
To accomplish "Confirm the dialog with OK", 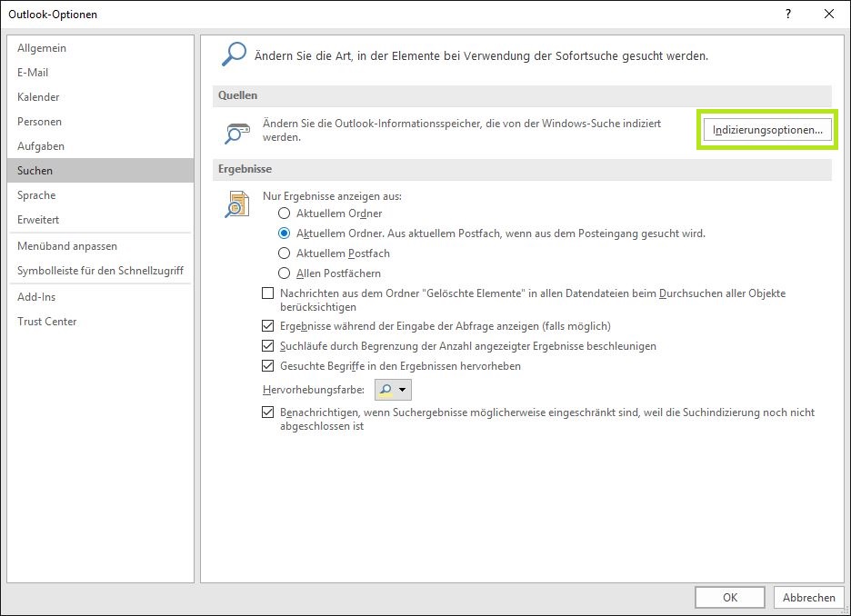I will tap(730, 597).
